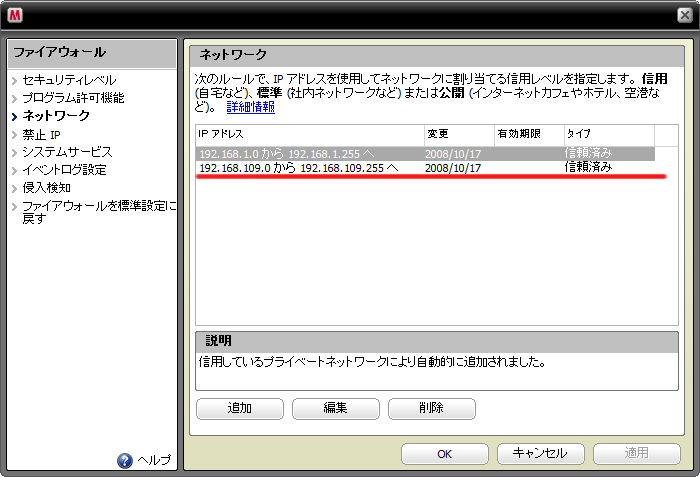Click the 有効期限 column header
700x477 pixels.
click(x=528, y=134)
